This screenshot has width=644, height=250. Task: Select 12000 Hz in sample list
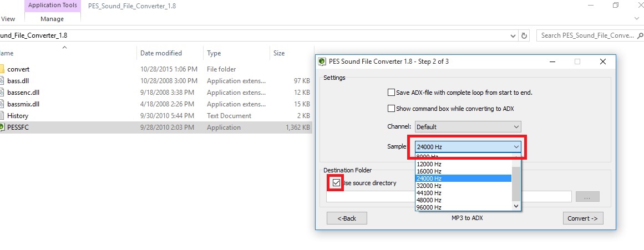click(x=463, y=164)
